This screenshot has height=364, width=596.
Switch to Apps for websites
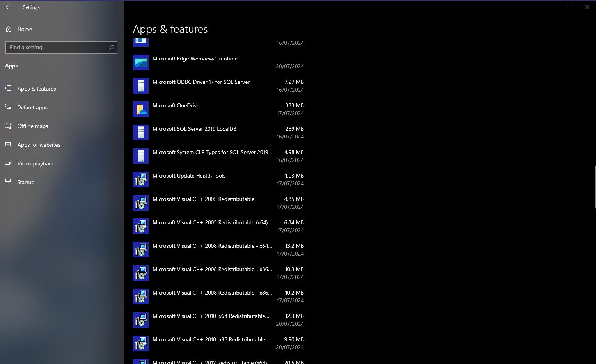[39, 145]
